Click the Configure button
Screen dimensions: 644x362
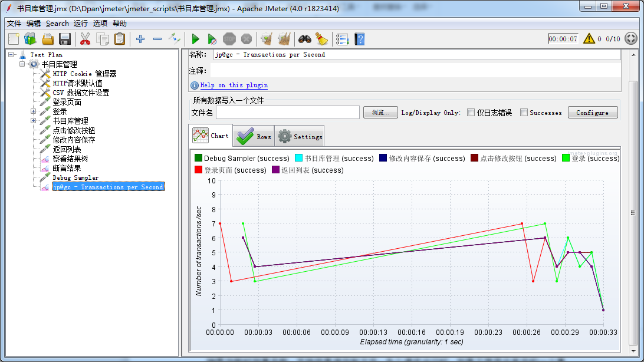click(x=593, y=113)
